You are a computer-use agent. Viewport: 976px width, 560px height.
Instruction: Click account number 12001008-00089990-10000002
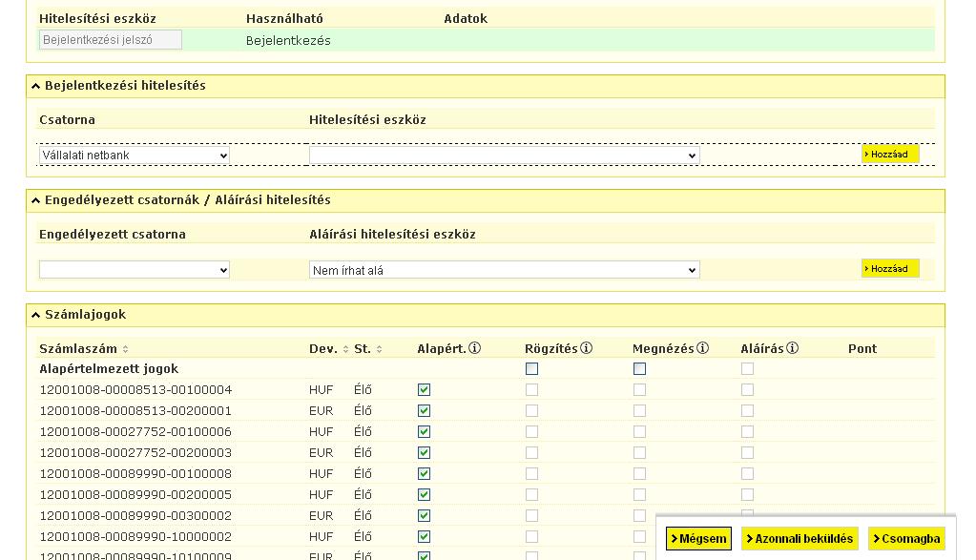[x=135, y=536]
